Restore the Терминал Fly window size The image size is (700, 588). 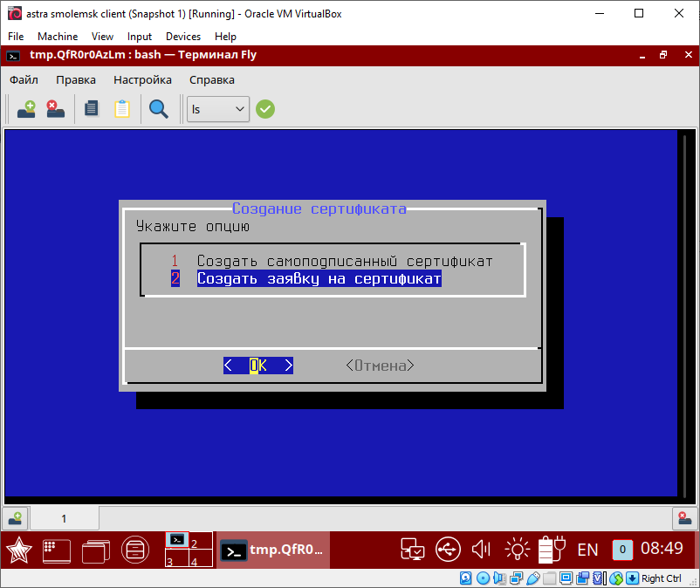pyautogui.click(x=663, y=55)
